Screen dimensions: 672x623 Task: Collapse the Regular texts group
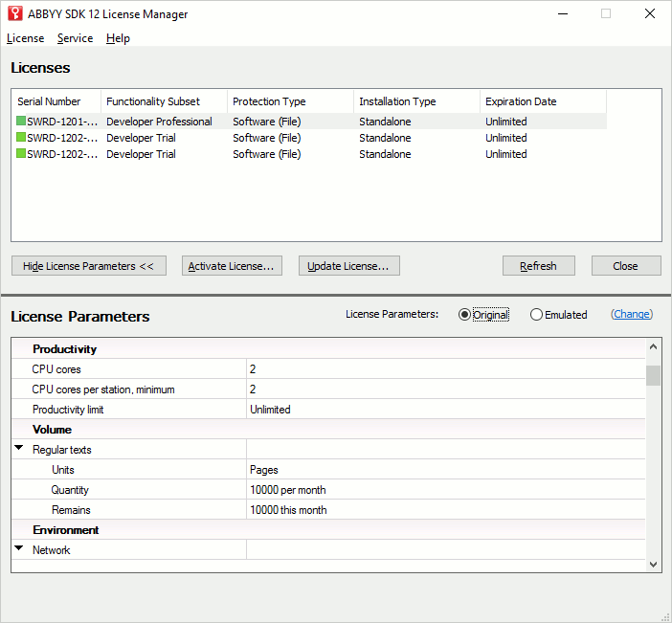coord(19,448)
